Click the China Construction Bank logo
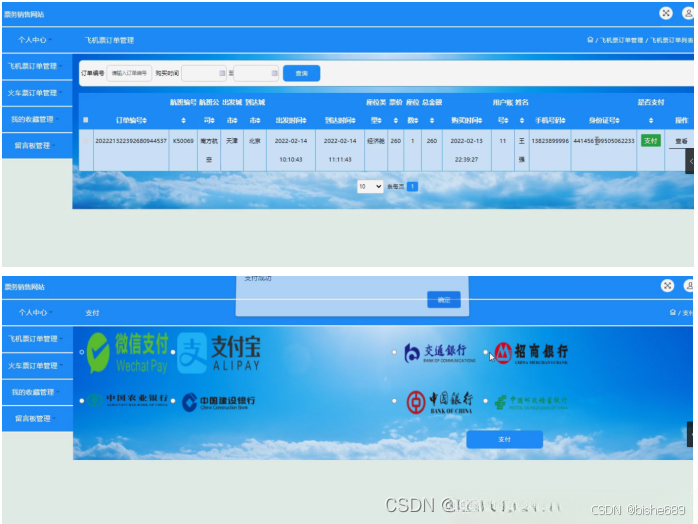 tap(219, 402)
